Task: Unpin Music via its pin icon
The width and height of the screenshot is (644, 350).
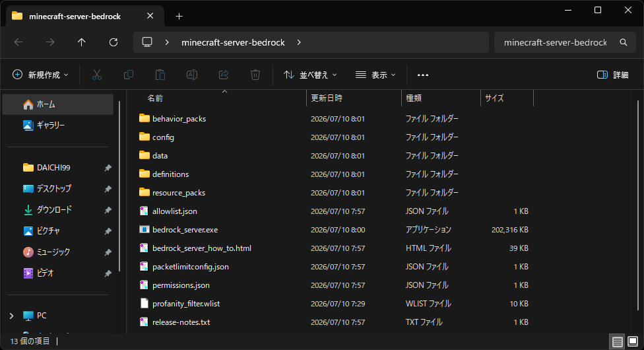Action: pos(108,252)
